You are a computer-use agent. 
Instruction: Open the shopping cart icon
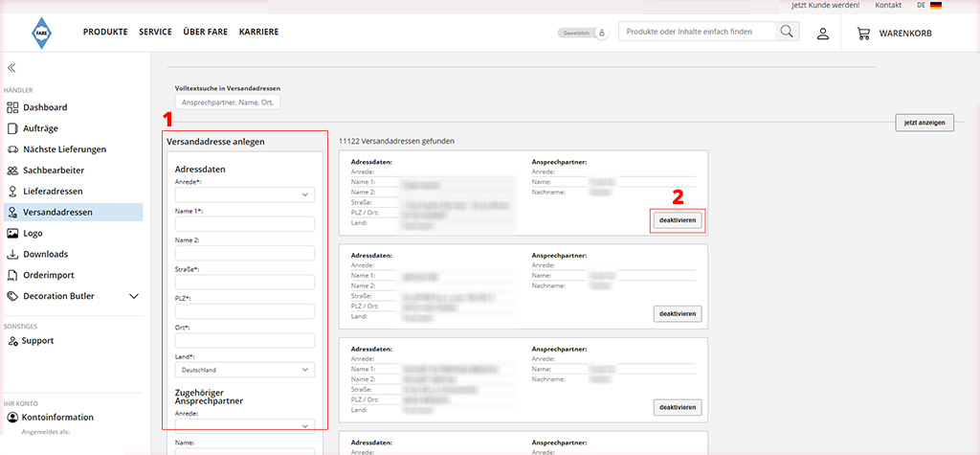863,34
